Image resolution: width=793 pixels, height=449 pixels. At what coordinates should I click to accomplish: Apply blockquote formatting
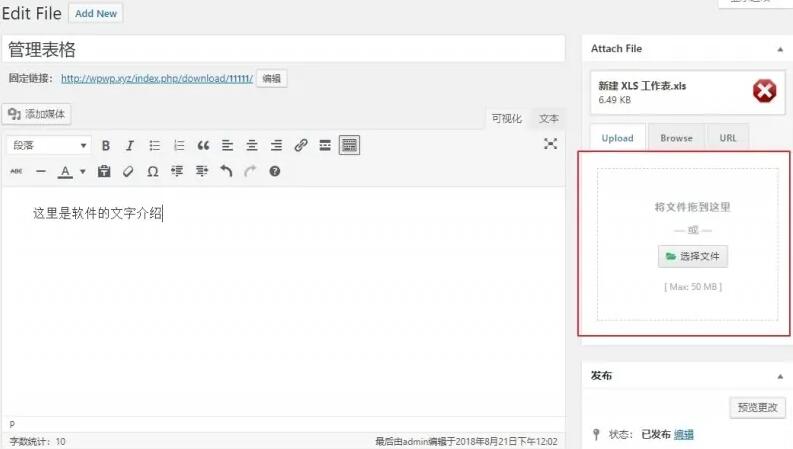[x=203, y=146]
